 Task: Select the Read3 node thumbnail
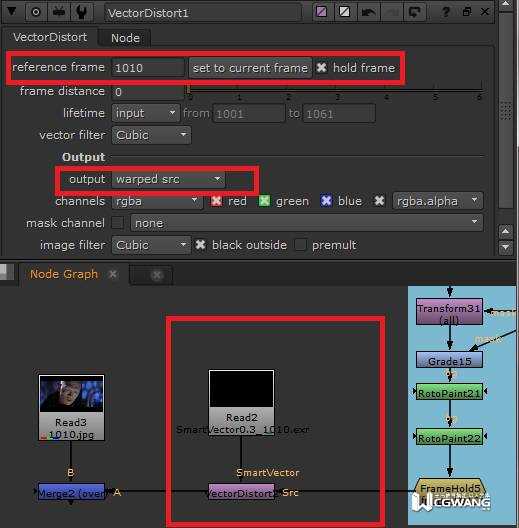(x=71, y=407)
